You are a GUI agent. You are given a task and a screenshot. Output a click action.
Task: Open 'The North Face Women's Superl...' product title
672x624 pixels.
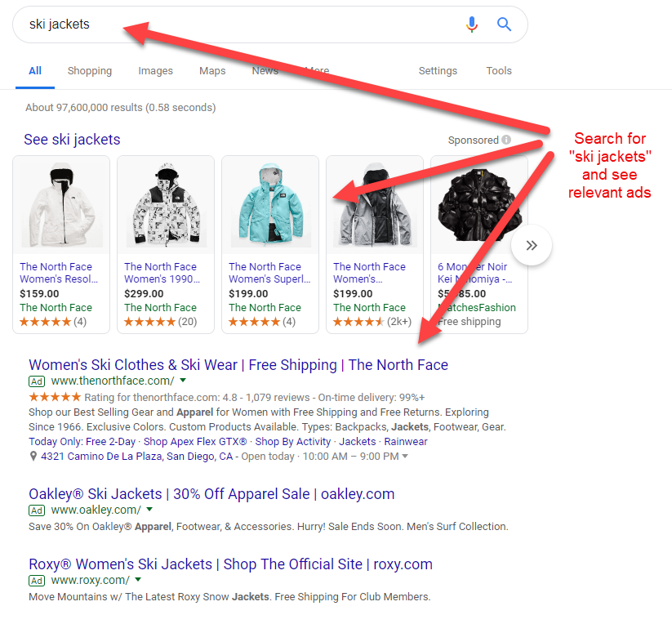269,273
